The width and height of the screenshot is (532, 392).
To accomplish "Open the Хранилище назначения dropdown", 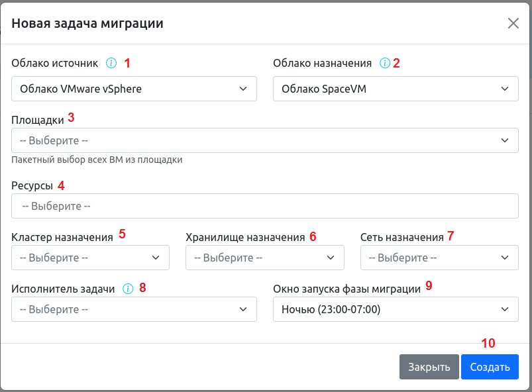I will [x=264, y=258].
